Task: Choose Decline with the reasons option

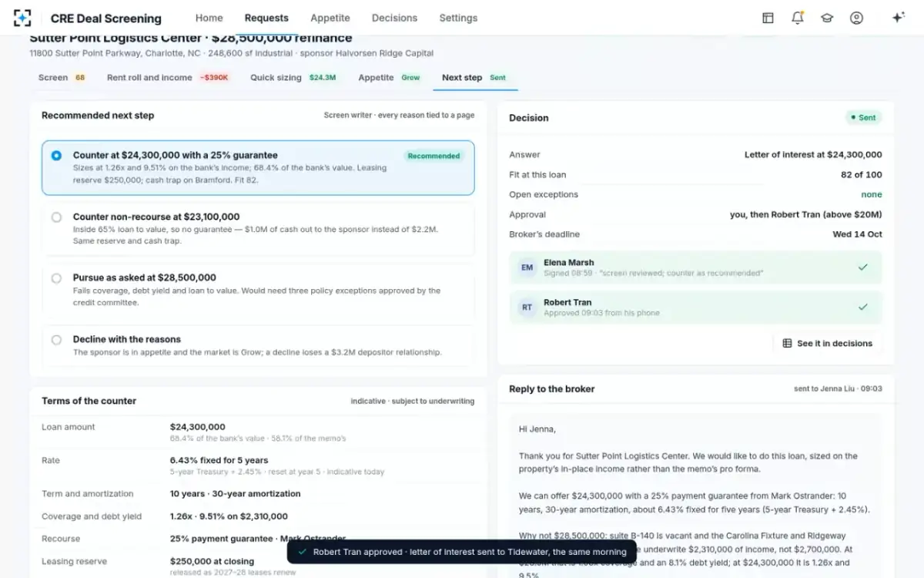Action: point(56,340)
